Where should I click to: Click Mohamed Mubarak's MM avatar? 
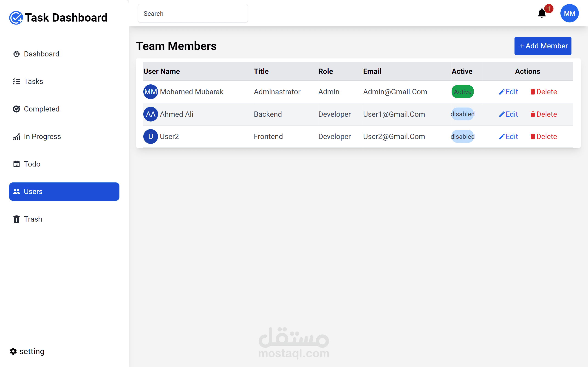[150, 92]
